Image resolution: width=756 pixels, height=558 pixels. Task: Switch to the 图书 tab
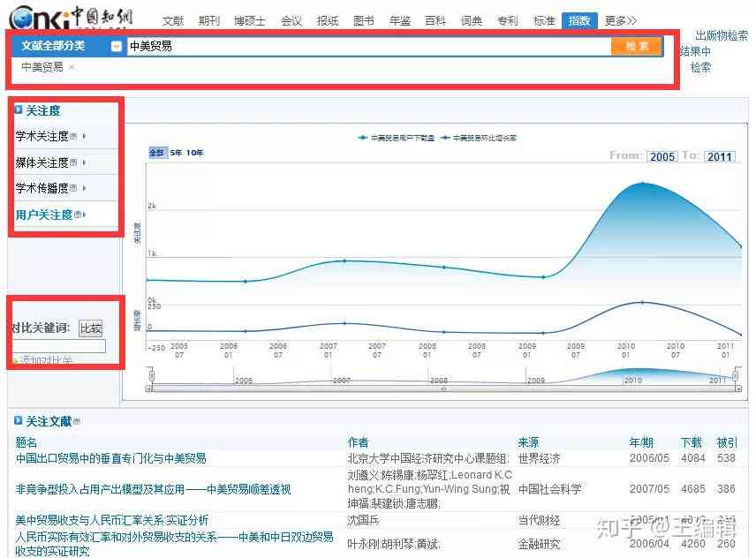[364, 20]
